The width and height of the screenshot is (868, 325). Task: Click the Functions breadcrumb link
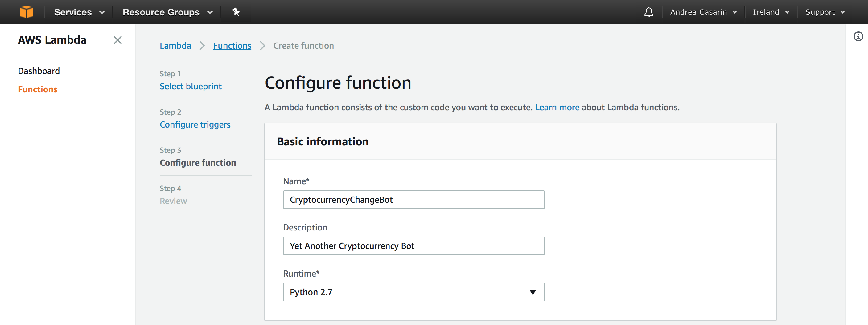pyautogui.click(x=232, y=46)
